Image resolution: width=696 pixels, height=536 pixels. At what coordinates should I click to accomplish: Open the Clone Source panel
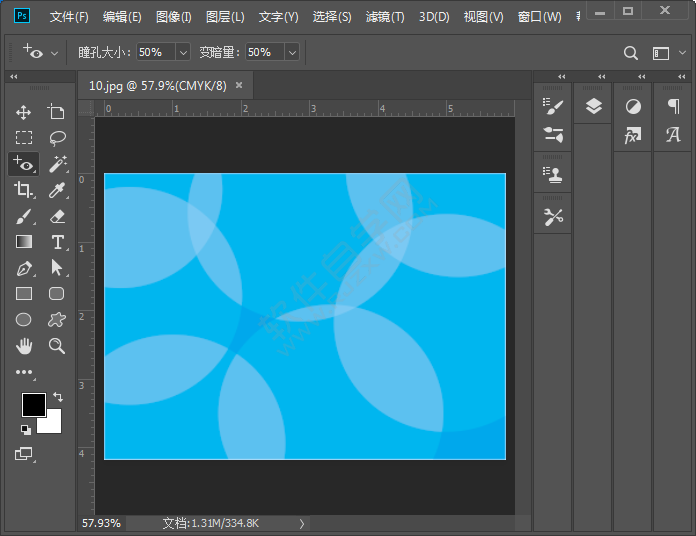tap(553, 174)
